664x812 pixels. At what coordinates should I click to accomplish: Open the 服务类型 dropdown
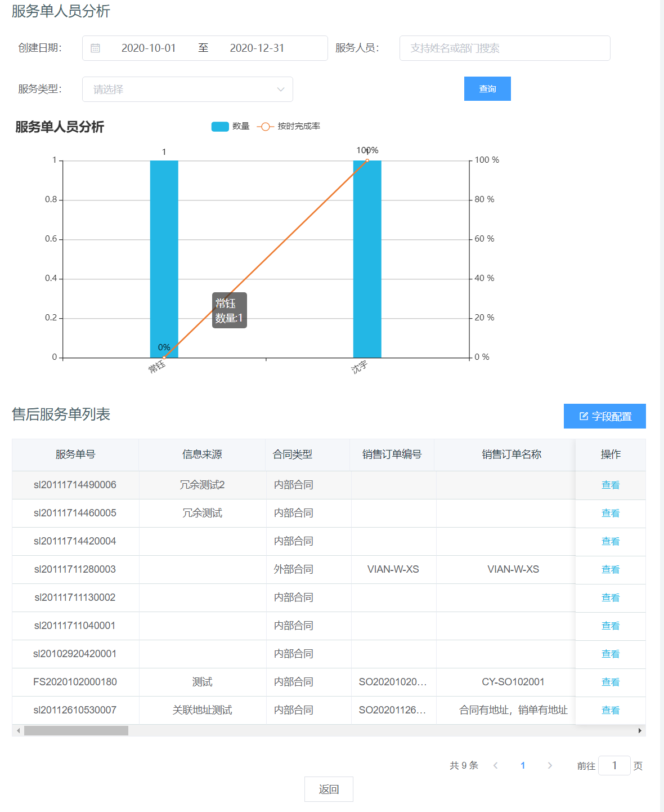187,89
